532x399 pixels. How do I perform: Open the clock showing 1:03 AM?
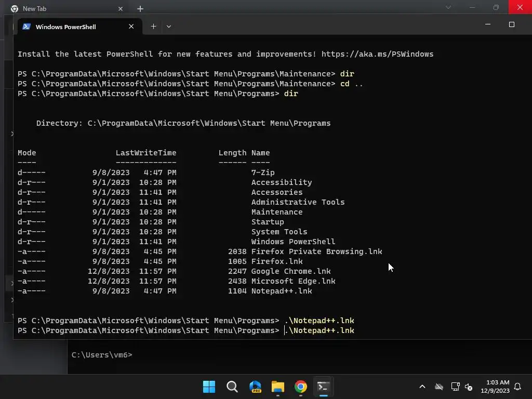coord(495,387)
